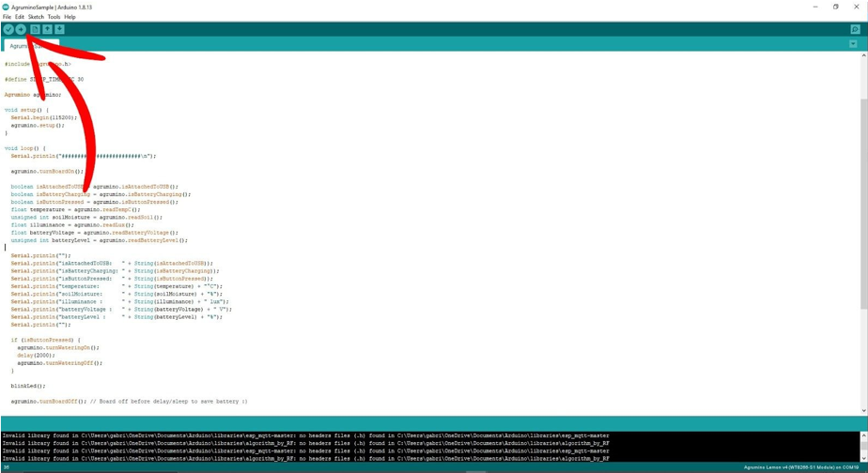Open the Help menu
868x473 pixels.
pyautogui.click(x=70, y=17)
